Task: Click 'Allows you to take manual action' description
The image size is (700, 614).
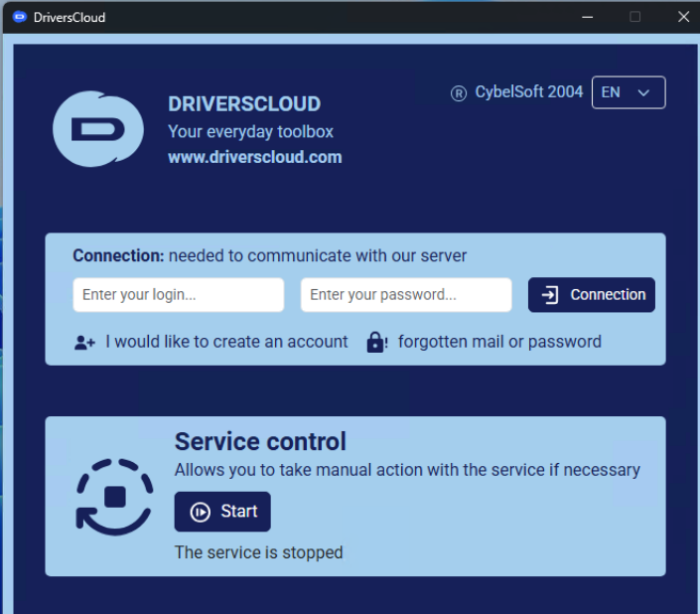Action: click(407, 470)
